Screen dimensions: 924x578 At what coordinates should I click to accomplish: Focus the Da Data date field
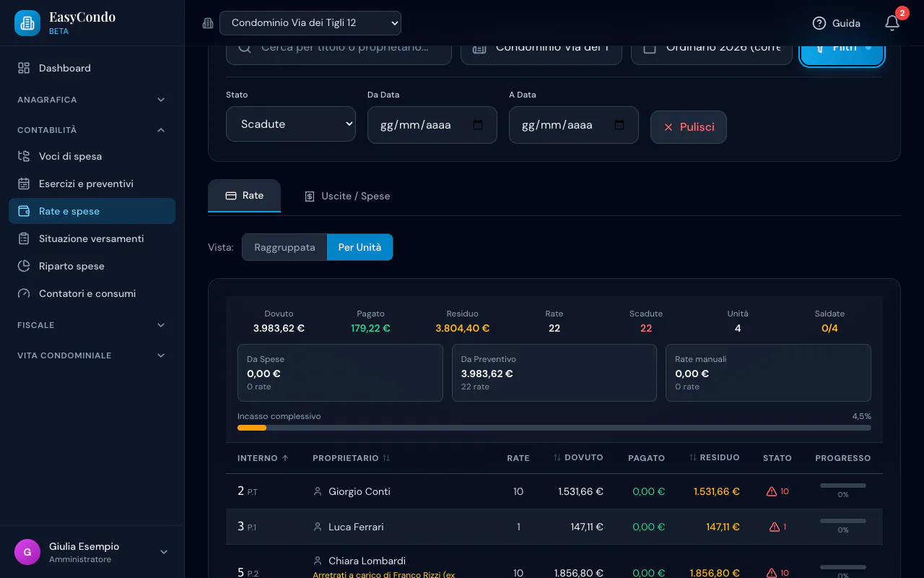coord(432,125)
